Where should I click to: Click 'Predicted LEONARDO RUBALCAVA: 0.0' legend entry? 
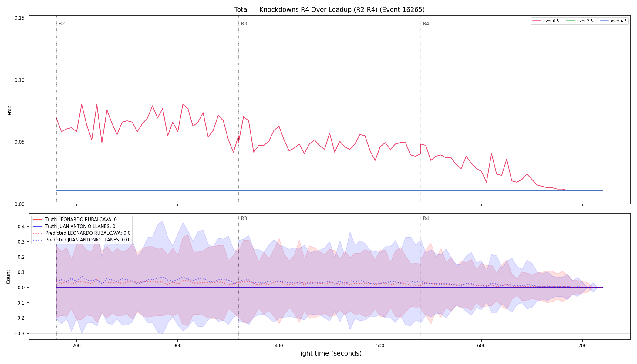pyautogui.click(x=81, y=233)
